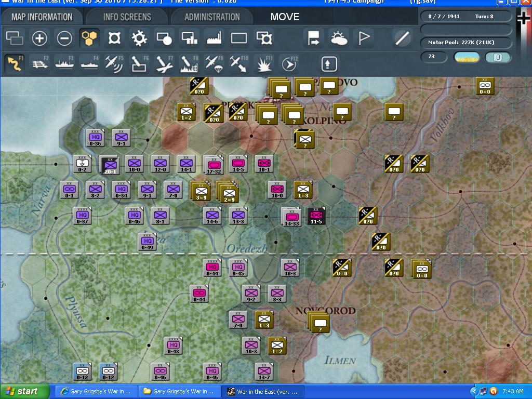Select the panzer unit labeled 14-33
This screenshot has height=399, width=532.
point(291,217)
